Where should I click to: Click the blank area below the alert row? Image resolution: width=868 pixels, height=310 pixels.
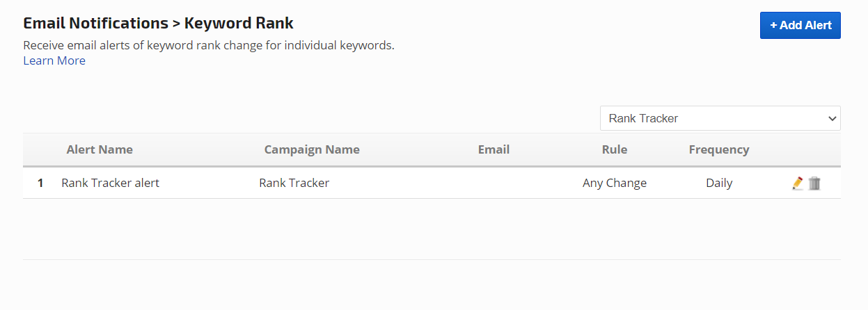[x=432, y=229]
